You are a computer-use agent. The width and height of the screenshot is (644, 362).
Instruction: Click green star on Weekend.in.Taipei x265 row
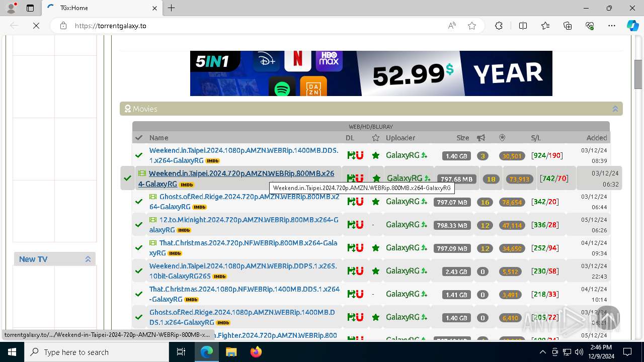click(375, 271)
